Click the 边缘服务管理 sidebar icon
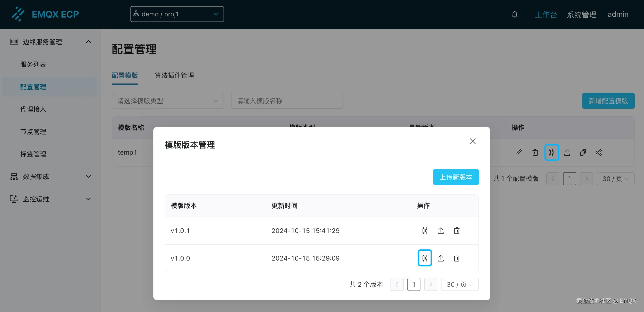Viewport: 644px width, 312px height. tap(14, 42)
